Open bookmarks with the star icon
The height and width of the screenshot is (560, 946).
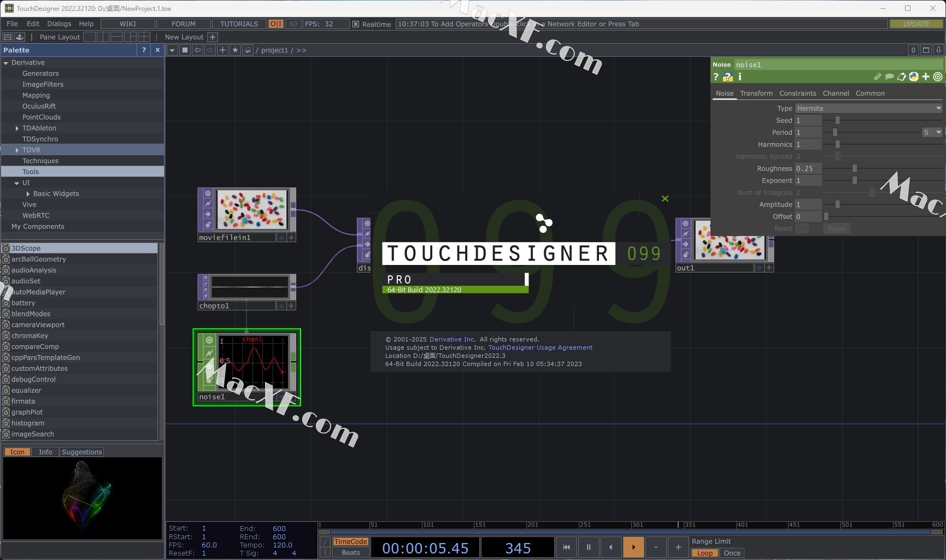pos(235,50)
